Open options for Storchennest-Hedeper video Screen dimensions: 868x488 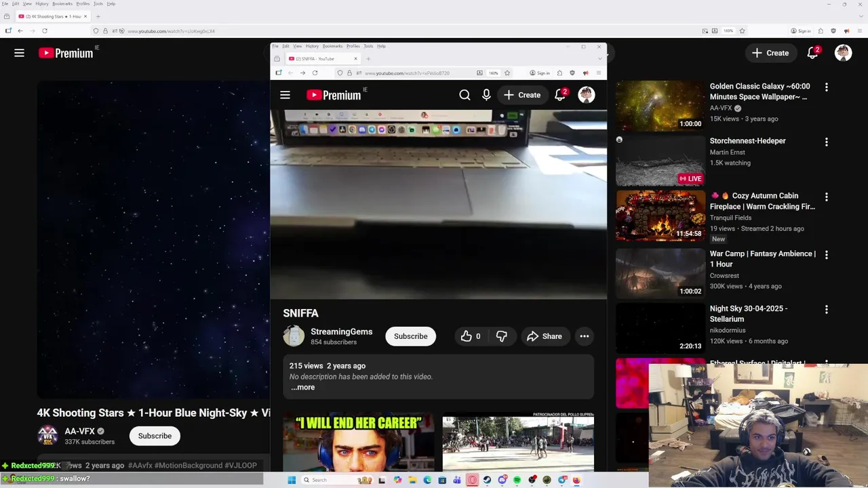tap(826, 142)
